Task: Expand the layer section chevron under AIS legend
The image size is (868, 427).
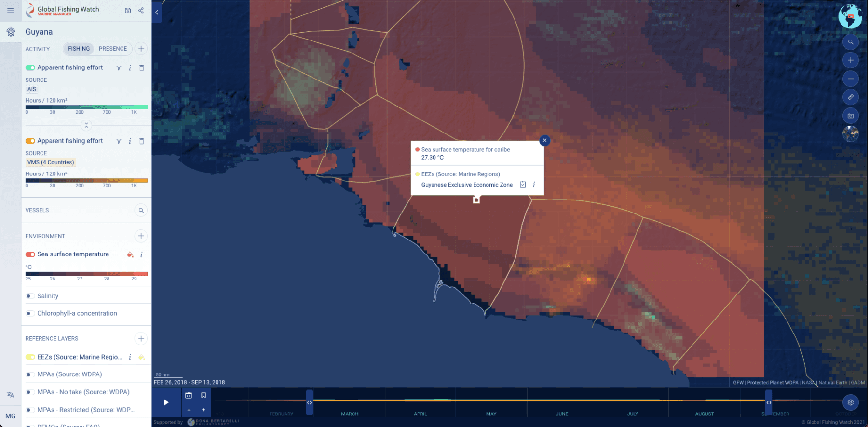Action: click(86, 125)
